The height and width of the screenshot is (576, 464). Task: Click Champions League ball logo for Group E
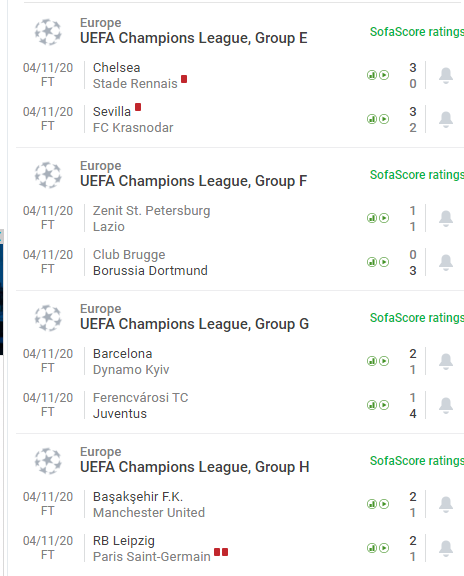pos(48,32)
